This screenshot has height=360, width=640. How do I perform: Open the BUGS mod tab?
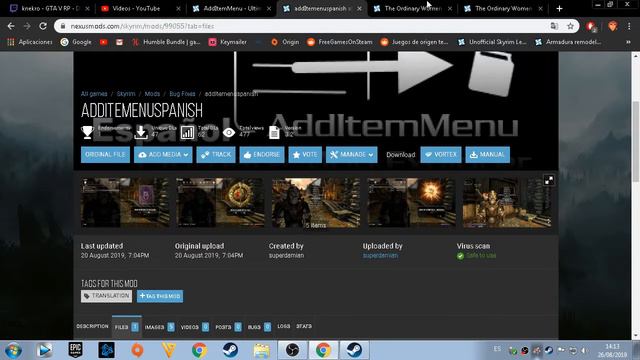coord(259,327)
